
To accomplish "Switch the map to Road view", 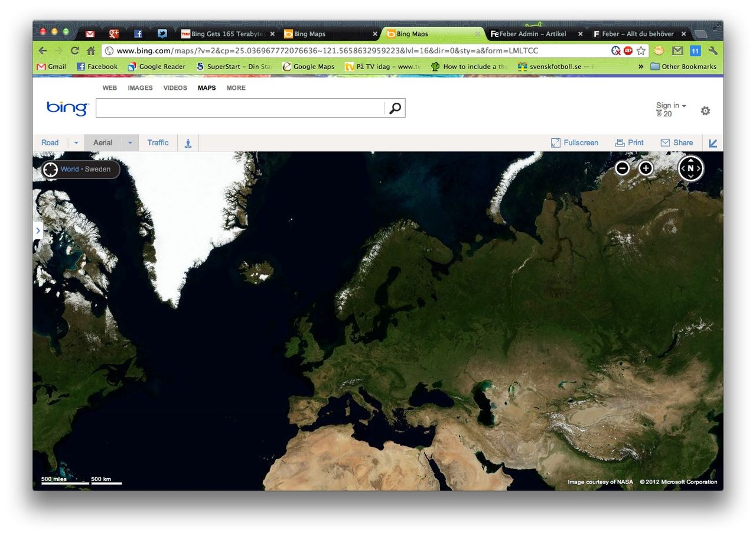I will point(50,142).
